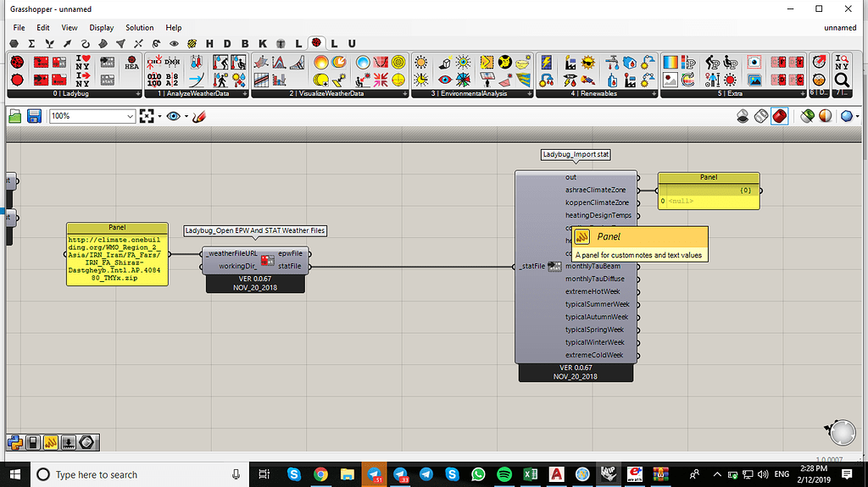Switch to the Honeybee striped bee tab

(x=192, y=44)
